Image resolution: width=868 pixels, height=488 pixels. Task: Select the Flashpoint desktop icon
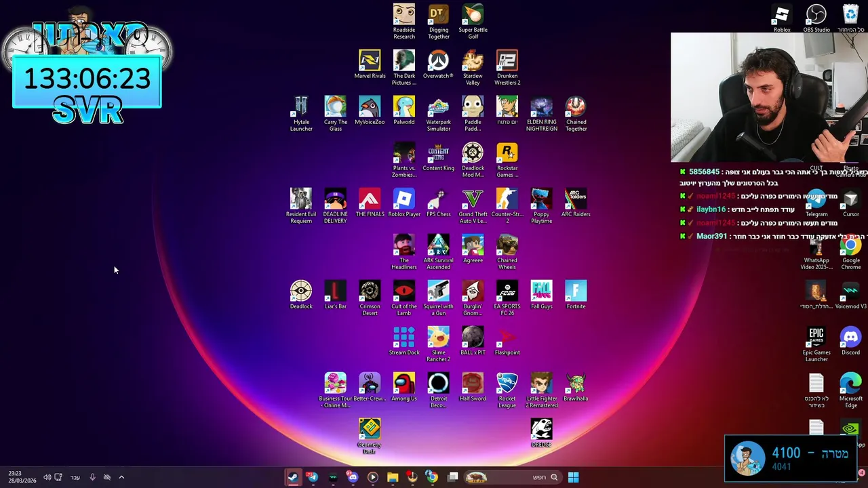pos(507,341)
